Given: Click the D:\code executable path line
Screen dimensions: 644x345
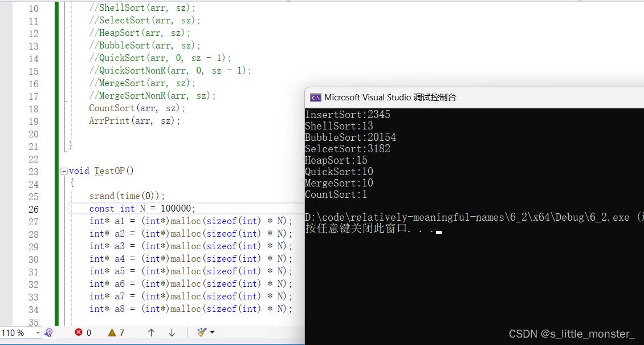Looking at the screenshot, I should coord(474,217).
